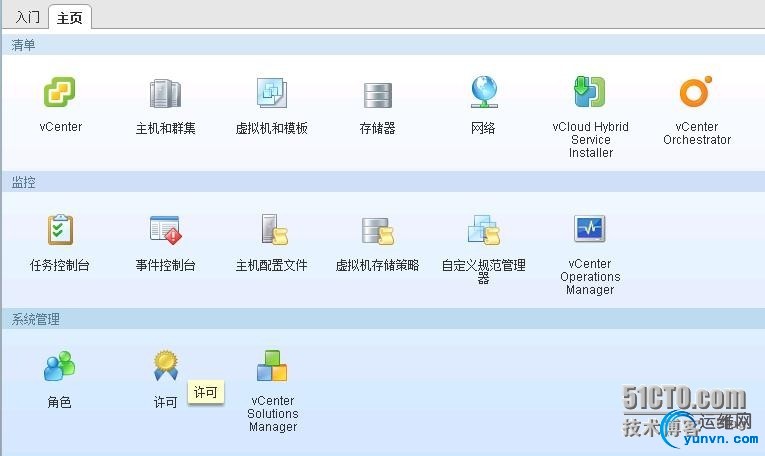Click the 'vCenter' label under 清单
This screenshot has width=765, height=456.
pos(60,127)
